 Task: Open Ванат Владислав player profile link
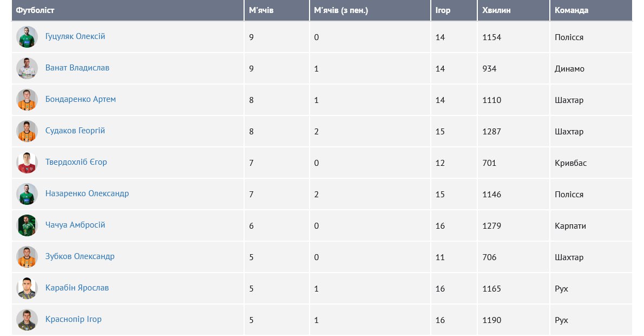click(x=77, y=68)
